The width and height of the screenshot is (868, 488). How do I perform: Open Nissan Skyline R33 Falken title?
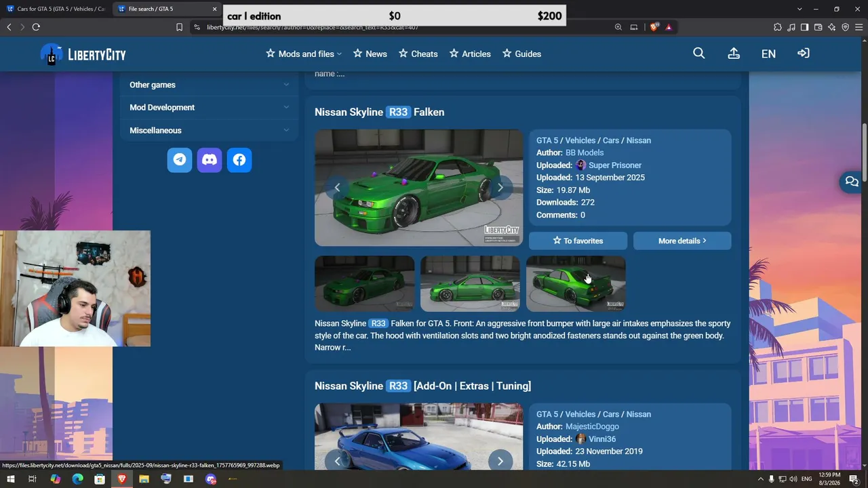380,112
